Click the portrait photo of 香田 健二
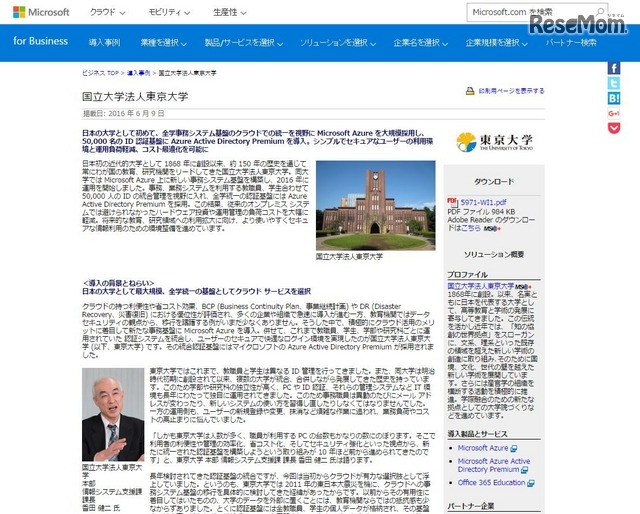The height and width of the screenshot is (514, 640). click(x=113, y=415)
